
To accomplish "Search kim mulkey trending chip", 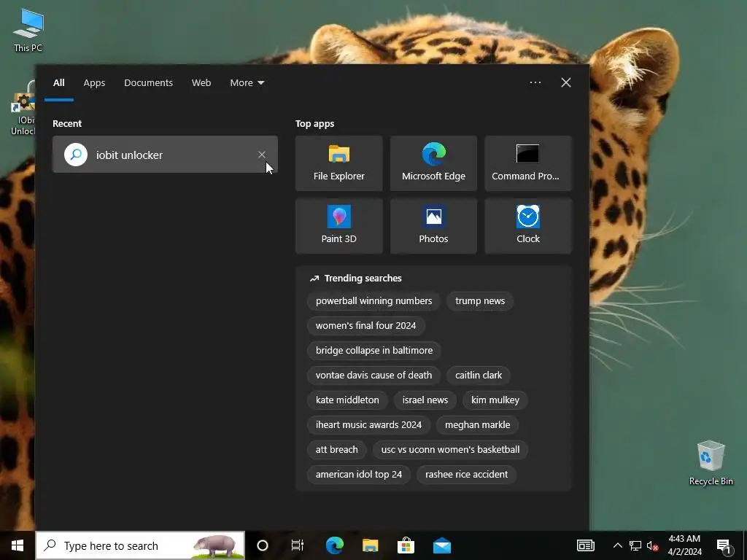I will click(495, 400).
